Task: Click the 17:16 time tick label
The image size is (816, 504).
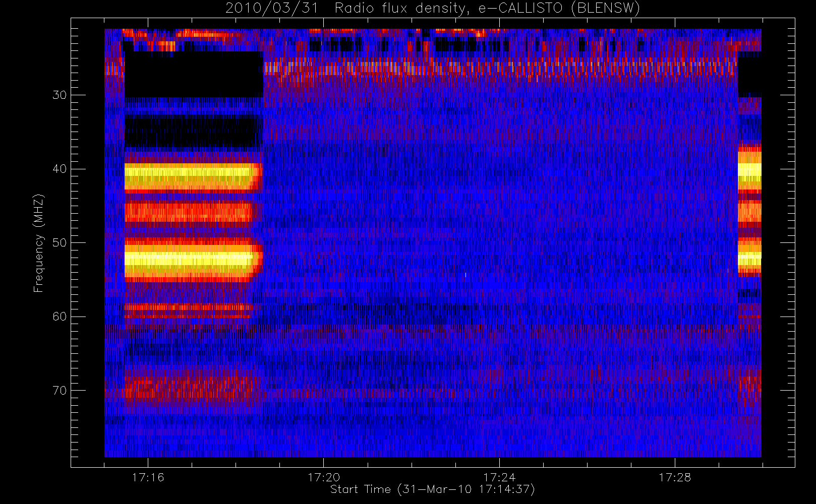Action: (x=148, y=477)
